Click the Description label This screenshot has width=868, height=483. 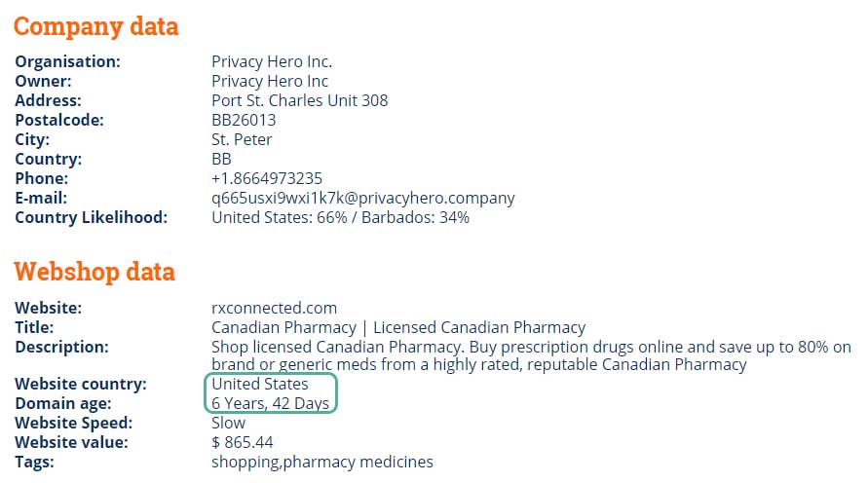61,348
